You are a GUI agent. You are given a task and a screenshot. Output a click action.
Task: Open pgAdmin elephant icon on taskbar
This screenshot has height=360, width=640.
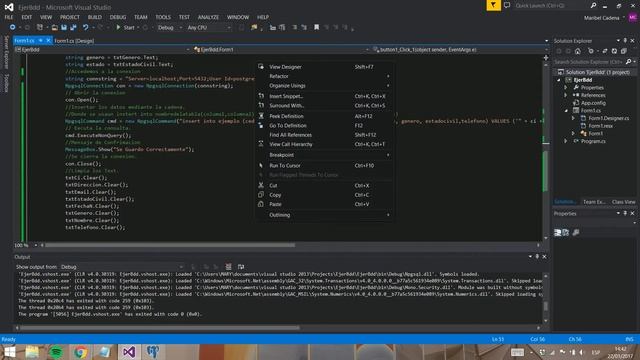tap(153, 352)
